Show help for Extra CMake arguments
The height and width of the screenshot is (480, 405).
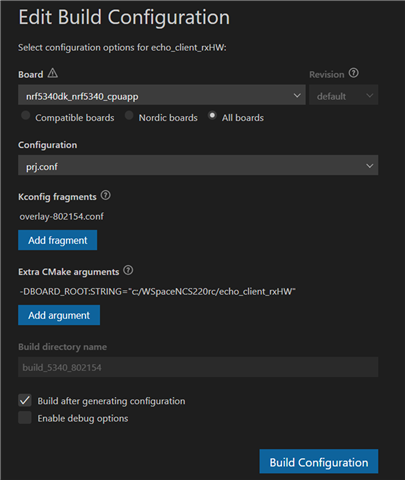pyautogui.click(x=128, y=270)
